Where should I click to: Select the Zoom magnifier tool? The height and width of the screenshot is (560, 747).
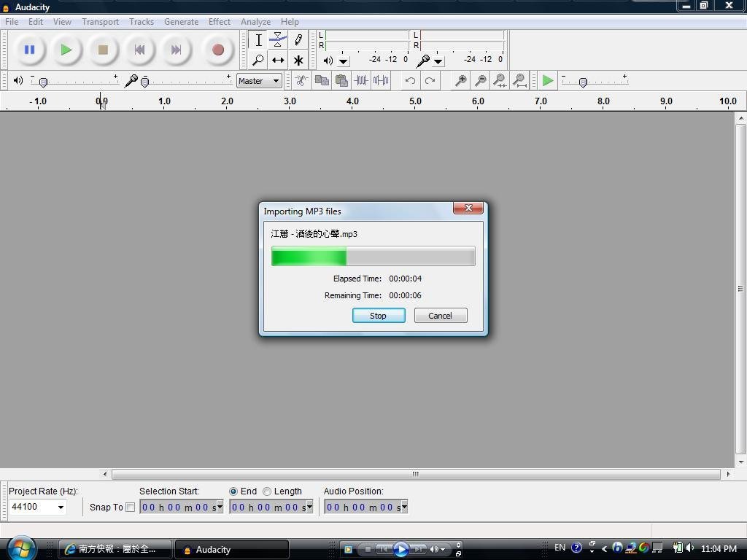pos(258,61)
